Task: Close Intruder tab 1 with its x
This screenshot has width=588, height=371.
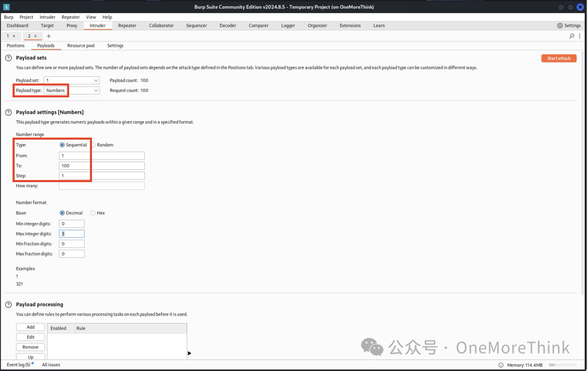Action: pos(14,36)
